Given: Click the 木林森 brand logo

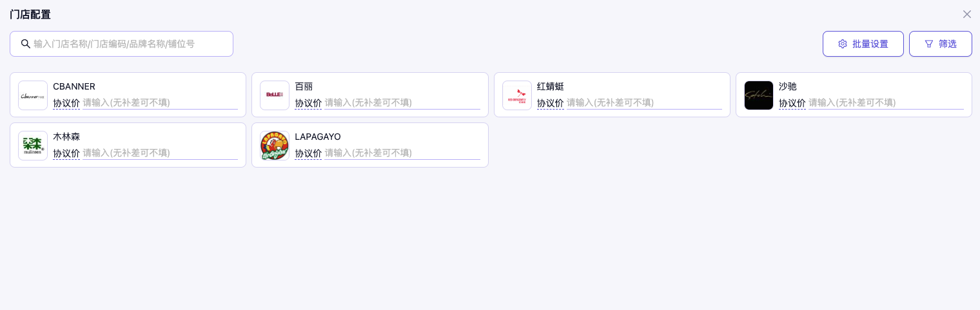Looking at the screenshot, I should point(33,146).
